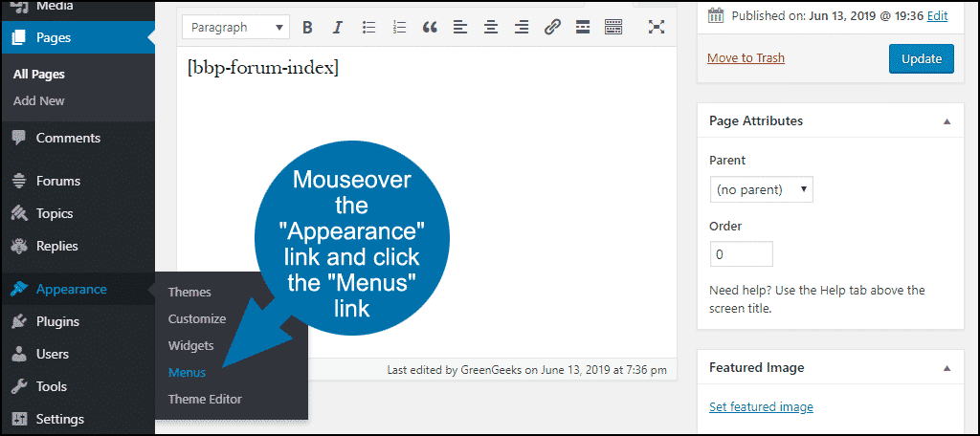Image resolution: width=980 pixels, height=436 pixels.
Task: Click the publish date calendar icon
Action: click(716, 15)
